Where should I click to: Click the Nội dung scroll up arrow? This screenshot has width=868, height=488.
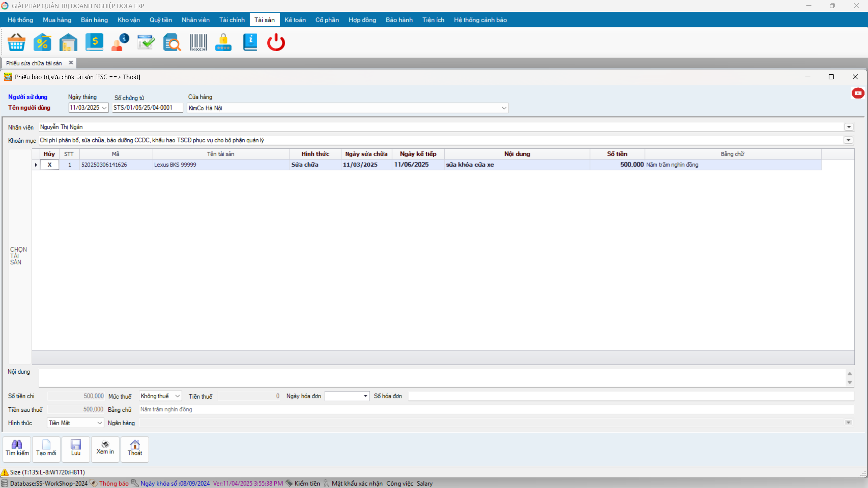tap(850, 373)
